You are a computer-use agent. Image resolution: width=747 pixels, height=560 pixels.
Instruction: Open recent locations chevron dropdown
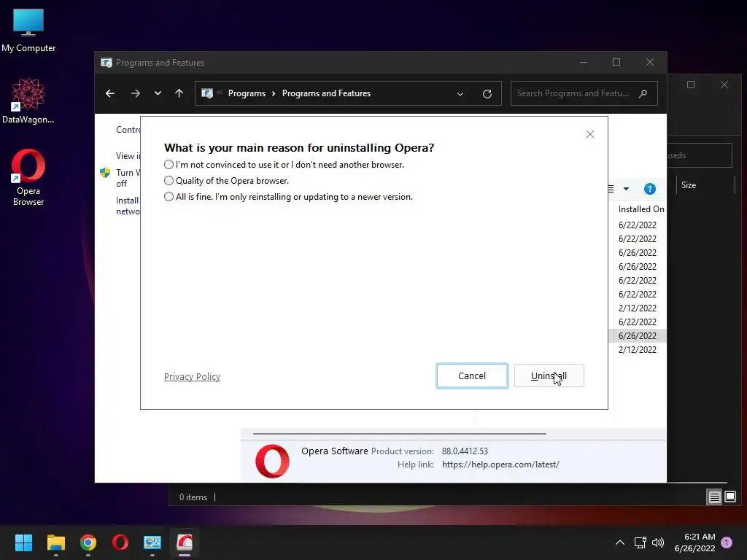pos(158,93)
